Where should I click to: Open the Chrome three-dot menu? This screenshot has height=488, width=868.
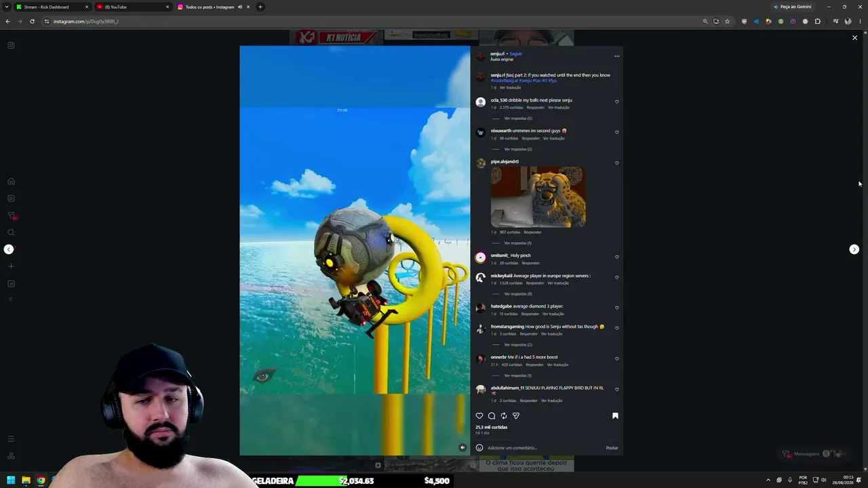click(860, 21)
